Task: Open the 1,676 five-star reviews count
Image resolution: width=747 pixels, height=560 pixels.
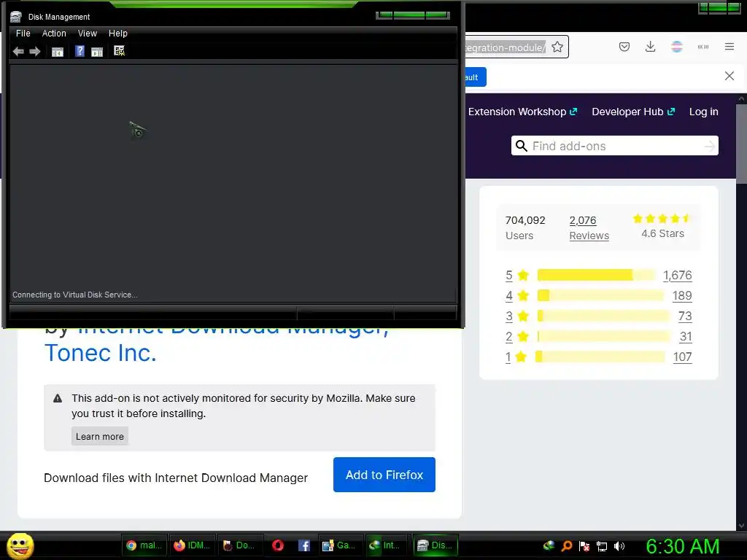Action: click(x=678, y=275)
